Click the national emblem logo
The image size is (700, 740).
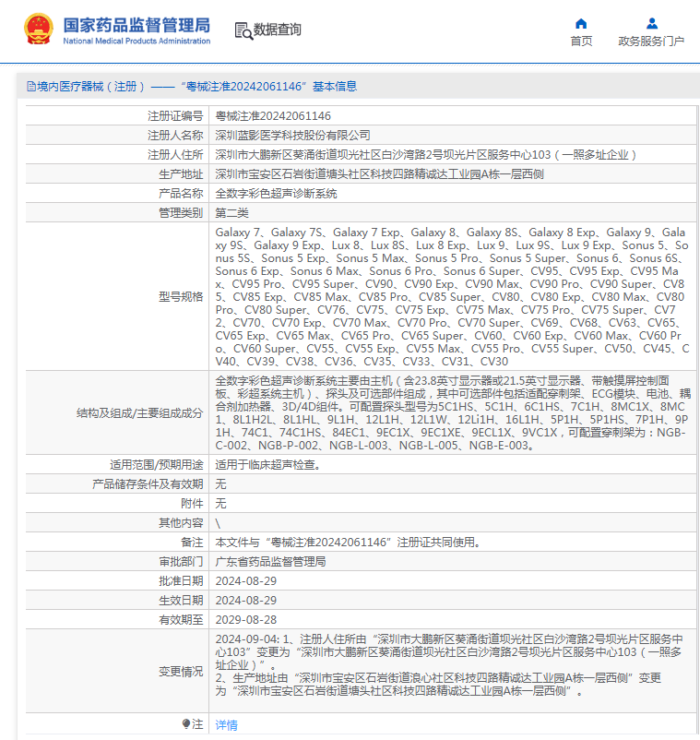[39, 30]
